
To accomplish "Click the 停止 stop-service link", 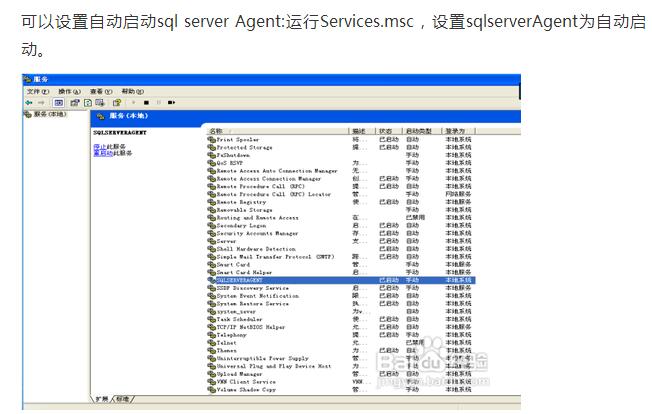I will (100, 146).
